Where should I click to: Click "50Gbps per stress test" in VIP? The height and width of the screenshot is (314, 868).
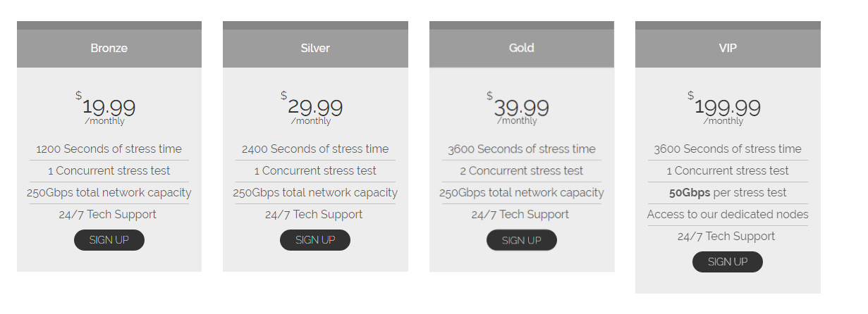point(728,193)
